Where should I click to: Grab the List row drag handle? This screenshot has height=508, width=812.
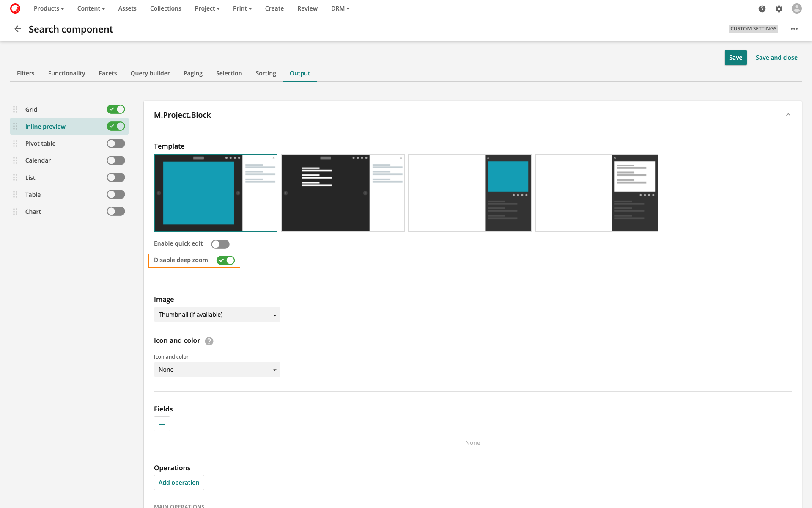(15, 177)
